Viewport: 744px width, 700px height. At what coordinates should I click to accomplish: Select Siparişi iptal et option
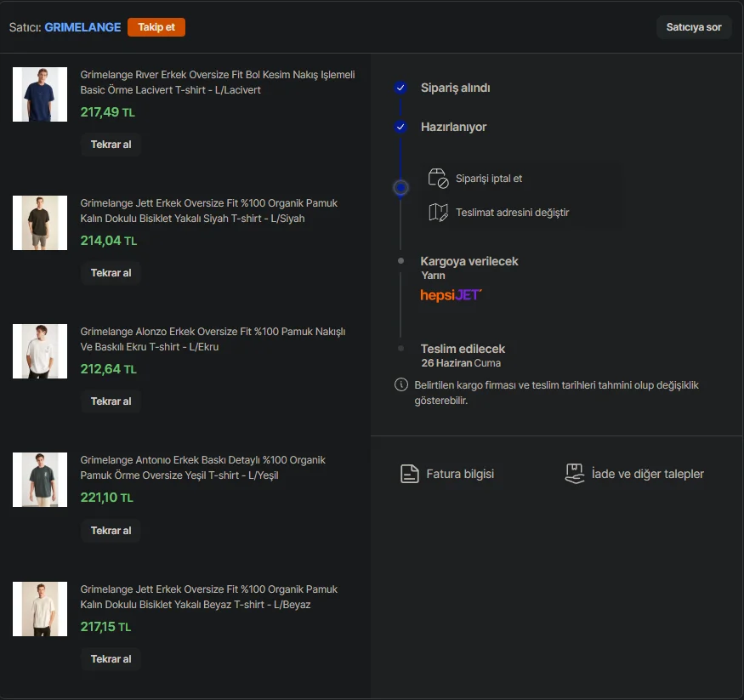click(489, 179)
